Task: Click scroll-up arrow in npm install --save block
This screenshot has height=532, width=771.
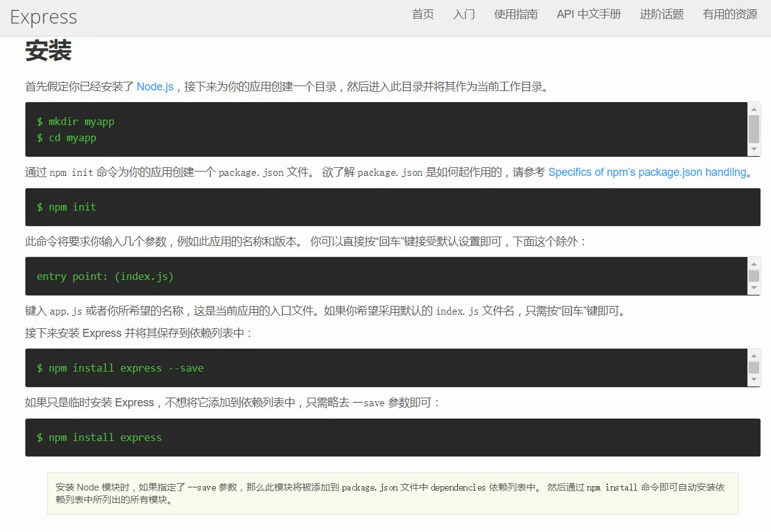Action: coord(754,355)
